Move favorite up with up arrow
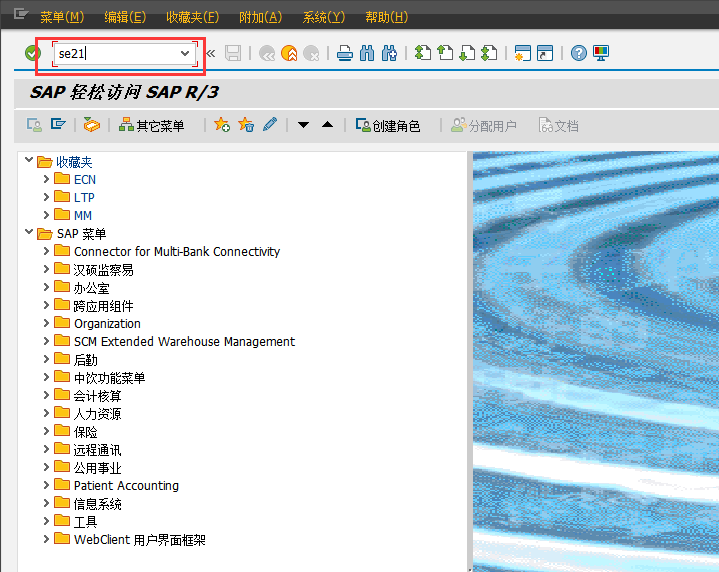This screenshot has height=572, width=719. point(327,125)
